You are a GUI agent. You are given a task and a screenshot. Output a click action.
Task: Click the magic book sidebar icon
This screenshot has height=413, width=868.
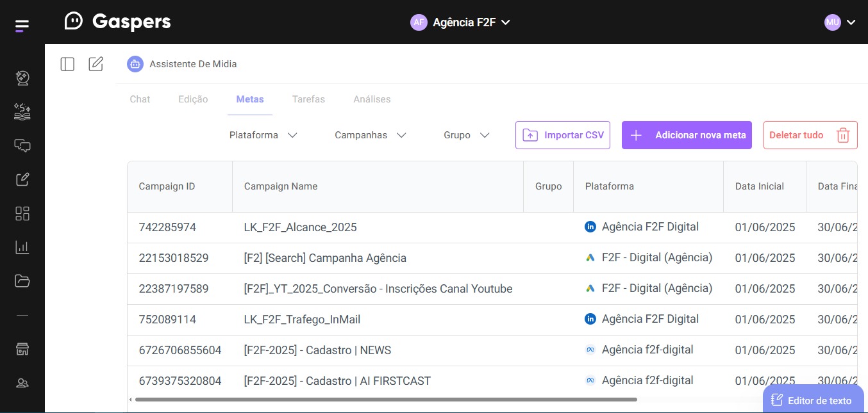coord(22,111)
